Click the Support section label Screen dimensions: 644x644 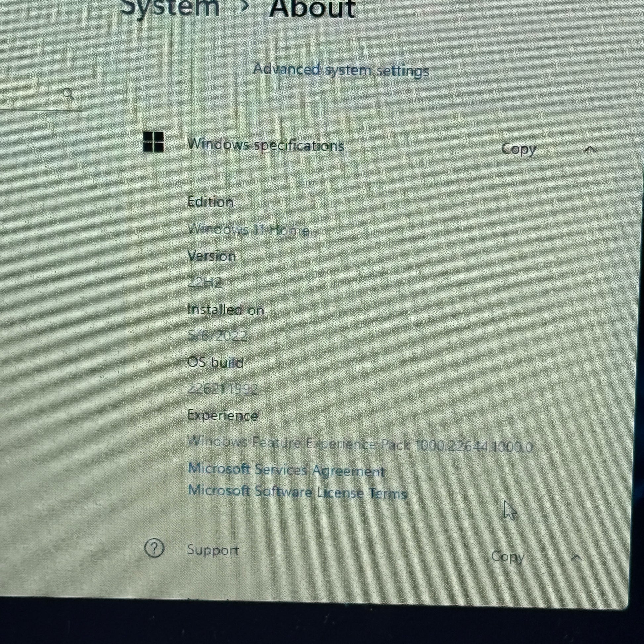pos(213,550)
